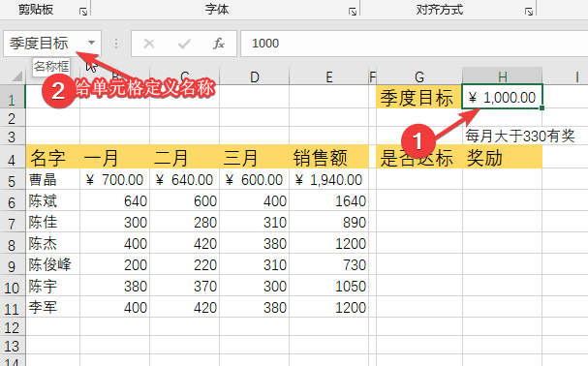Select name cell 陈俊峰
The image size is (588, 366).
tap(53, 264)
